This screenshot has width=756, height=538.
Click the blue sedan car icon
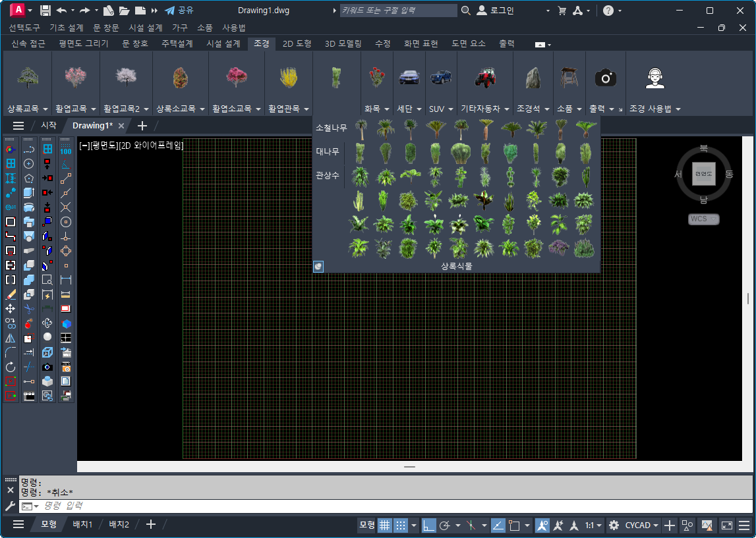click(x=409, y=77)
